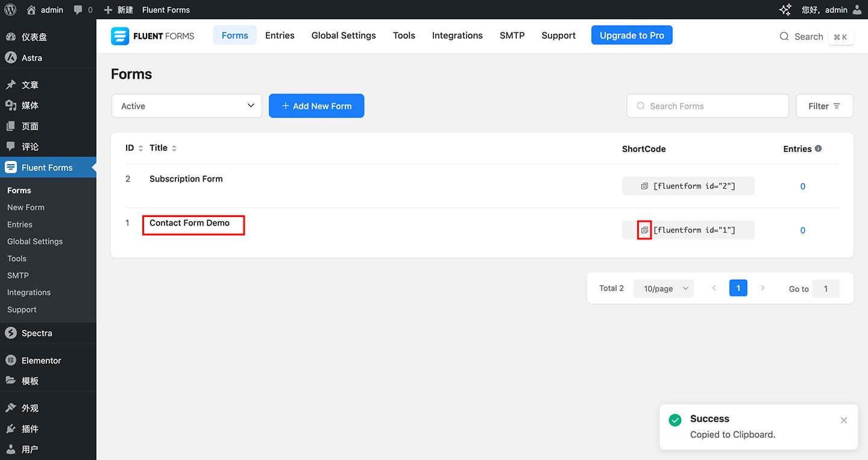Open Integrations tab in top nav

[458, 36]
